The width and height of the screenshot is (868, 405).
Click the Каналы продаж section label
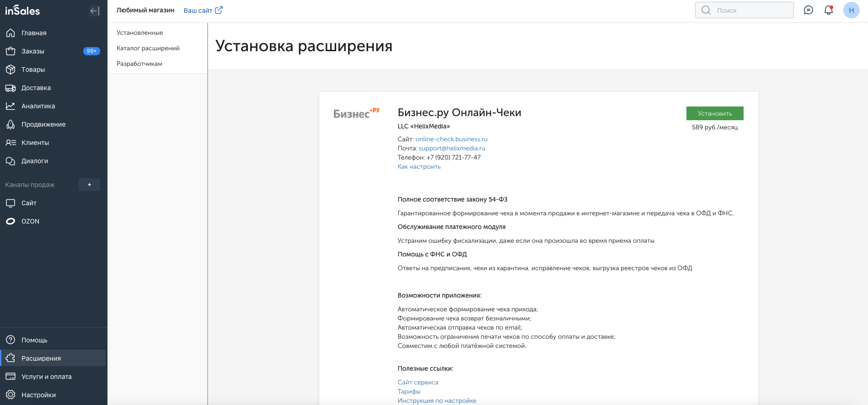[x=30, y=185]
